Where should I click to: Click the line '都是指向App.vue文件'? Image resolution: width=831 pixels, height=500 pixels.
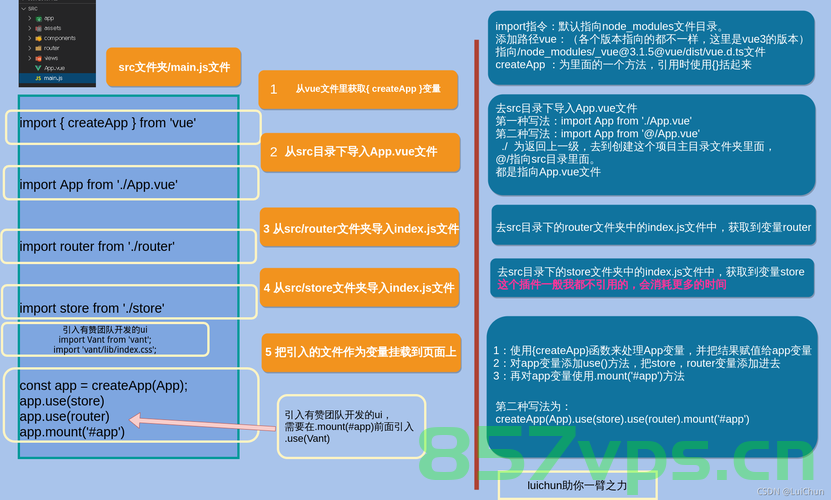(x=548, y=172)
